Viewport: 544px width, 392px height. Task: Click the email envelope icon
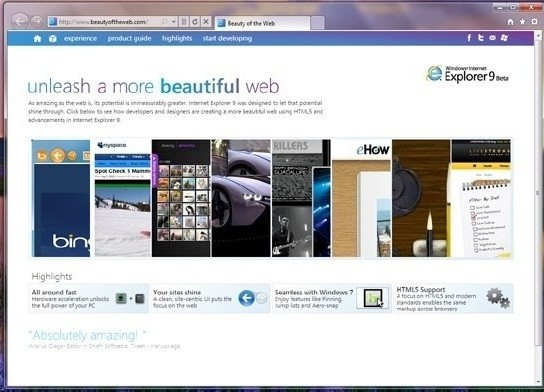[493, 38]
